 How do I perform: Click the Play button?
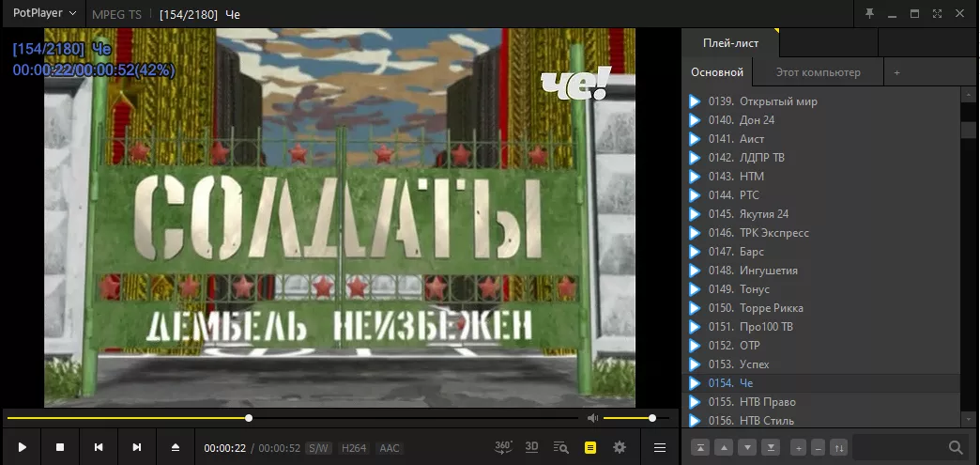point(22,447)
